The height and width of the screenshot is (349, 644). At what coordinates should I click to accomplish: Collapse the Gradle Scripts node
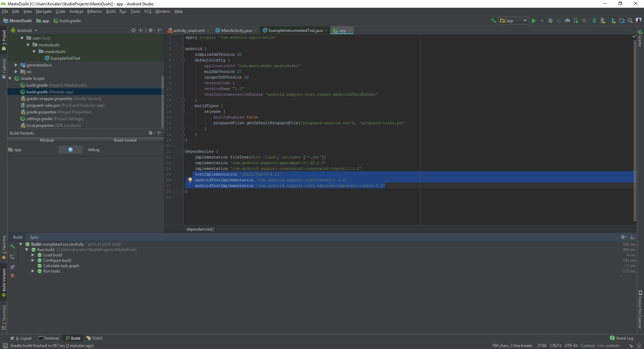pos(10,79)
